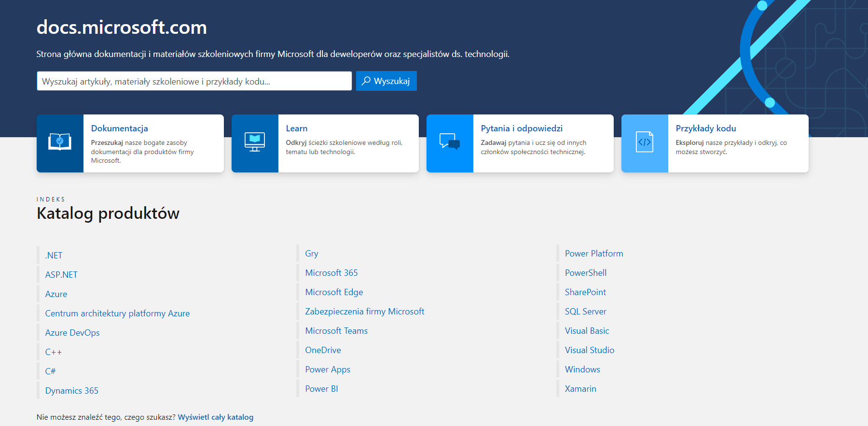The height and width of the screenshot is (426, 868).
Task: Click the Katalog produktów heading
Action: click(x=108, y=213)
